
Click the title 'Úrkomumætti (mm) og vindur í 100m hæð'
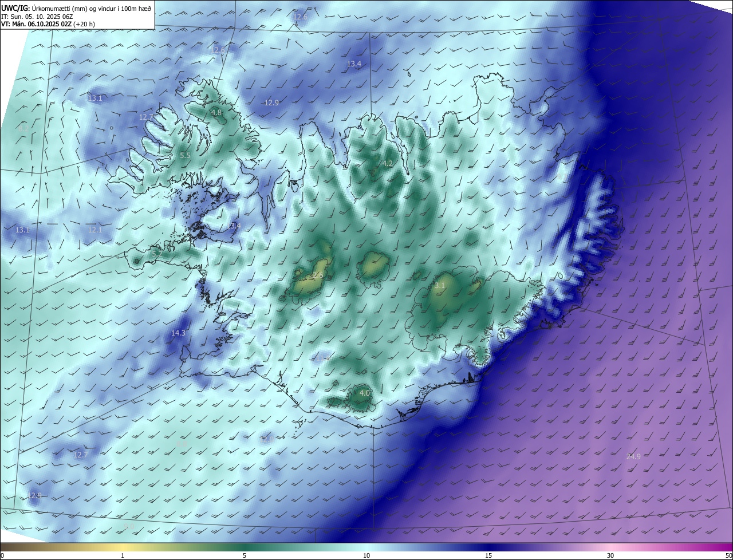(91, 8)
